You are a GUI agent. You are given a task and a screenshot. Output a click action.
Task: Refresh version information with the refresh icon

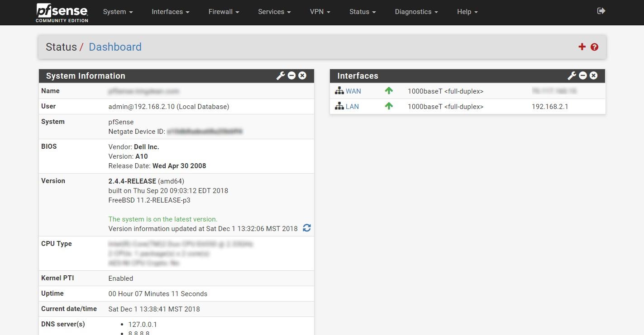click(x=307, y=228)
